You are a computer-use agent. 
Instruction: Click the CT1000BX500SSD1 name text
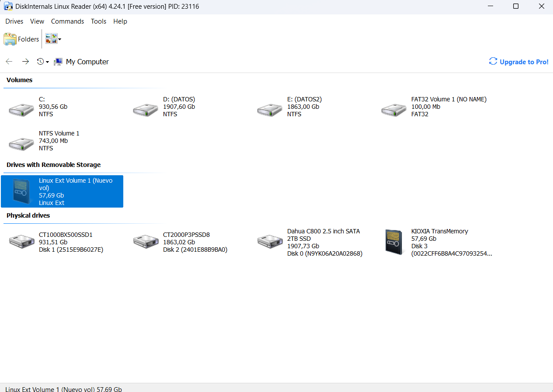[x=66, y=235]
